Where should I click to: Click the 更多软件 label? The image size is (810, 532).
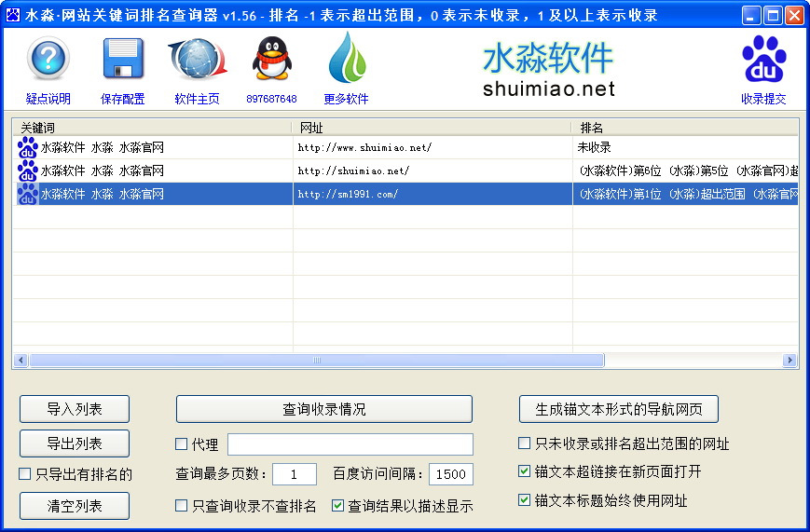(x=347, y=99)
